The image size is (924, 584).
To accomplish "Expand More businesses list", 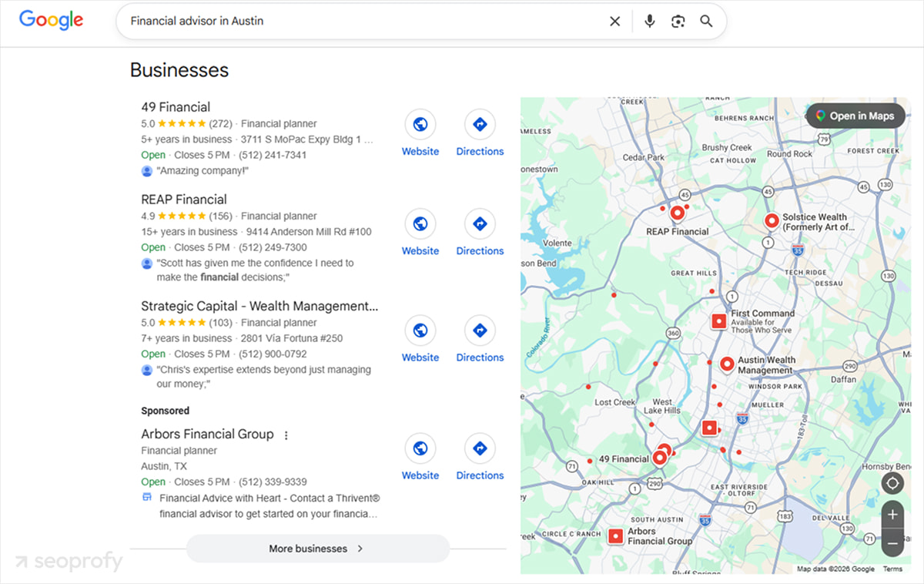I will click(x=317, y=549).
